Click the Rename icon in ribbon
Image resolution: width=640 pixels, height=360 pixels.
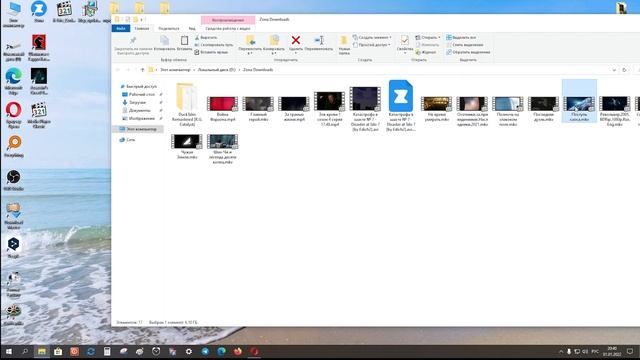(319, 40)
